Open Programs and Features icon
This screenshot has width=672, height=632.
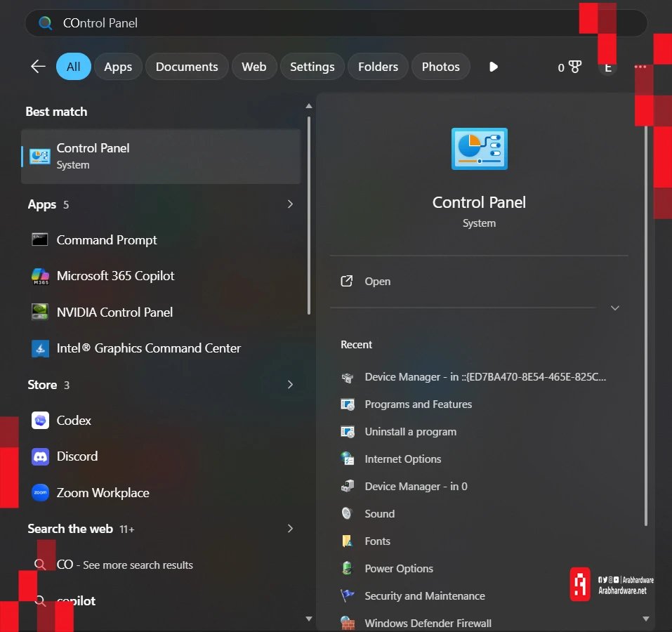coord(348,404)
